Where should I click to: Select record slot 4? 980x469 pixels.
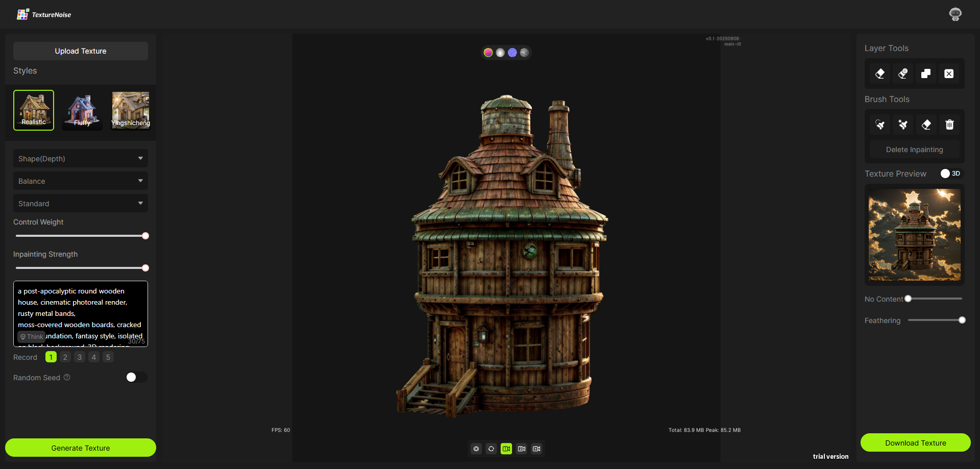tap(94, 357)
